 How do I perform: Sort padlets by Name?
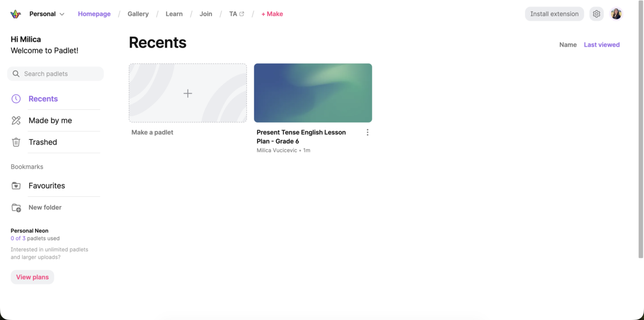[568, 44]
